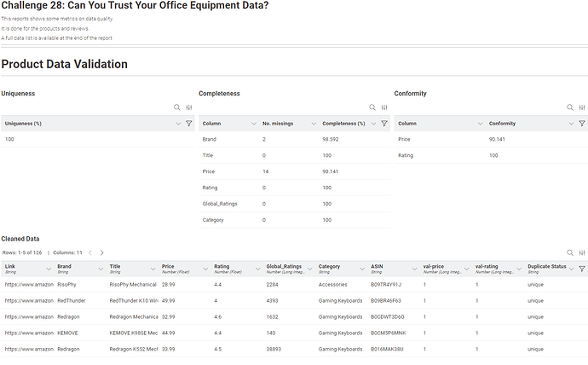This screenshot has height=365, width=588.
Task: Search the Cleaned Data table
Action: coord(570,252)
